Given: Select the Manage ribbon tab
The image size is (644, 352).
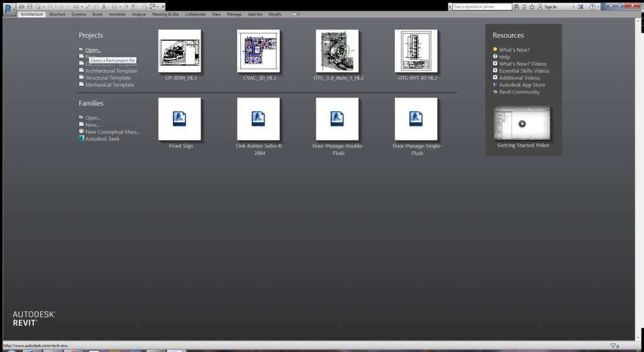Looking at the screenshot, I should point(234,14).
